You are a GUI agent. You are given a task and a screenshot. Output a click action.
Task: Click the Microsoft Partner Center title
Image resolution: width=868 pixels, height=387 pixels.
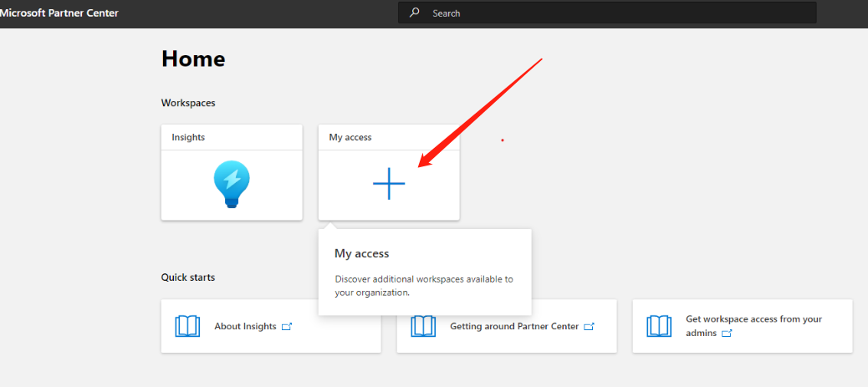click(59, 13)
